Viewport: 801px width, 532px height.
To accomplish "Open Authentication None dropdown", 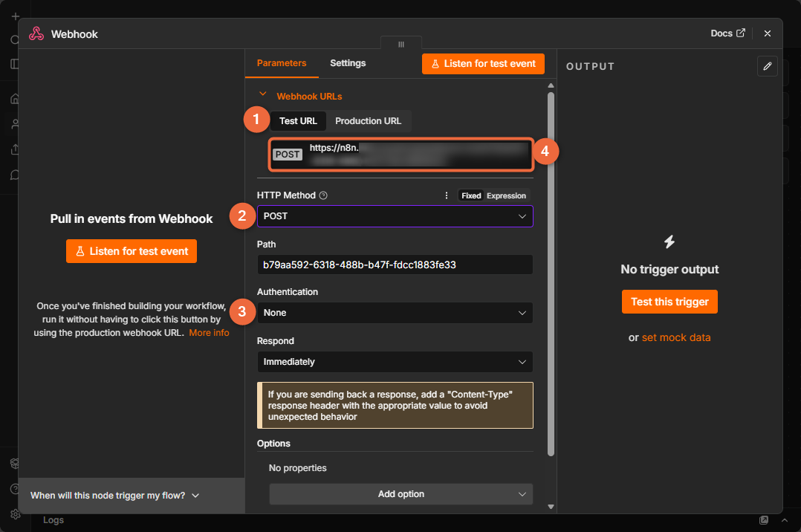I will click(x=395, y=313).
